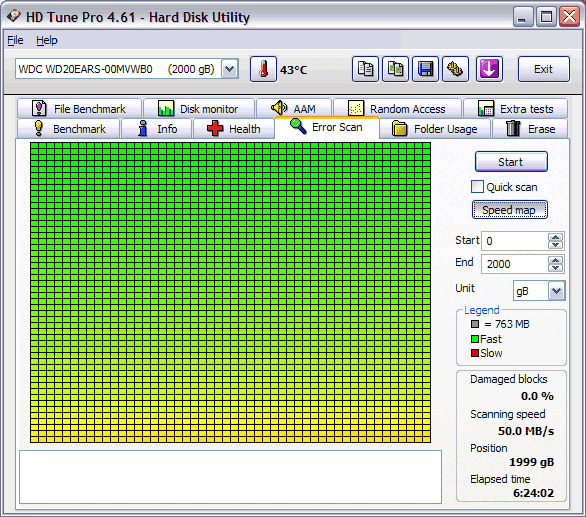Increase the Start value with up arrow

click(x=555, y=237)
